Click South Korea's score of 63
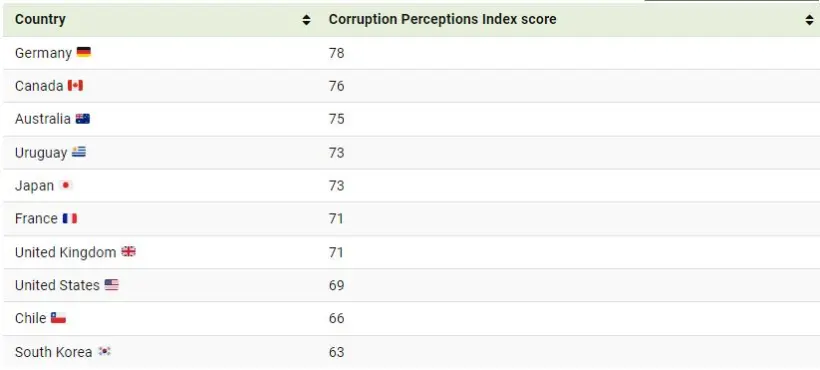The width and height of the screenshot is (820, 370). (336, 352)
